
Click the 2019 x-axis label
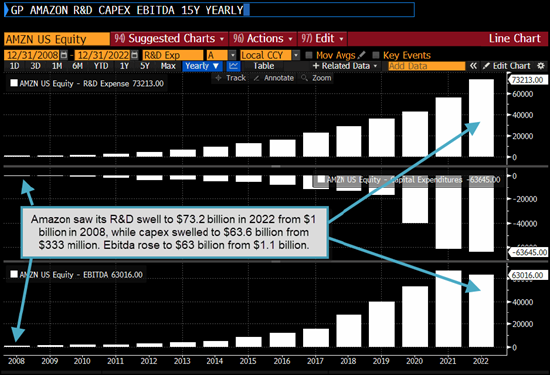coord(381,361)
